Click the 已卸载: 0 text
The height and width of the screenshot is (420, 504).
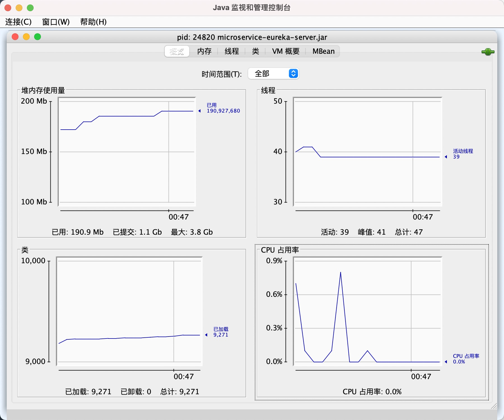pos(136,392)
